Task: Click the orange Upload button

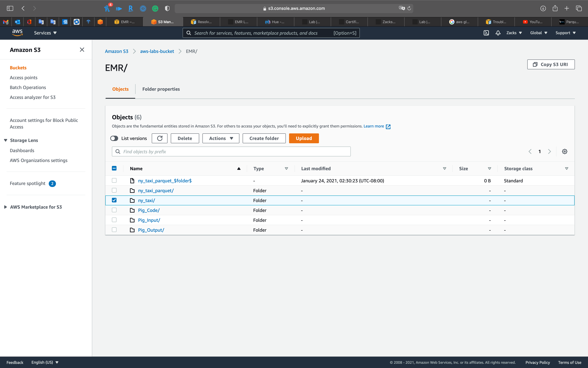Action: coord(304,138)
